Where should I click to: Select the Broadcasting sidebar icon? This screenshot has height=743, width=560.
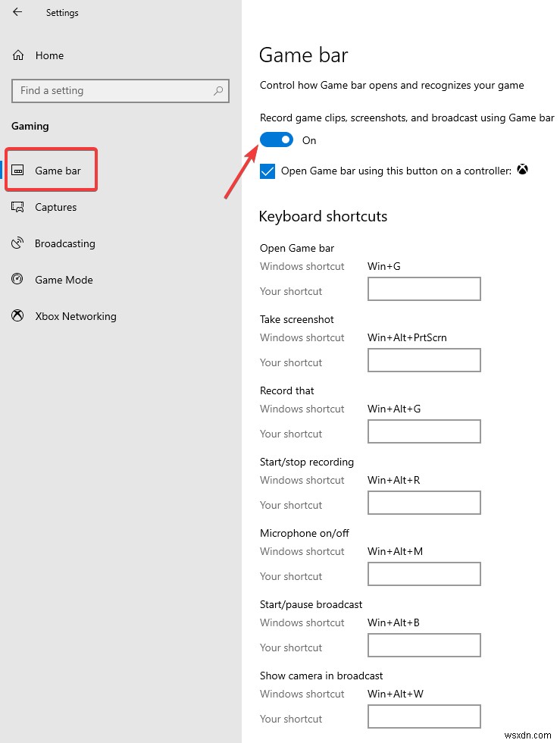(17, 243)
